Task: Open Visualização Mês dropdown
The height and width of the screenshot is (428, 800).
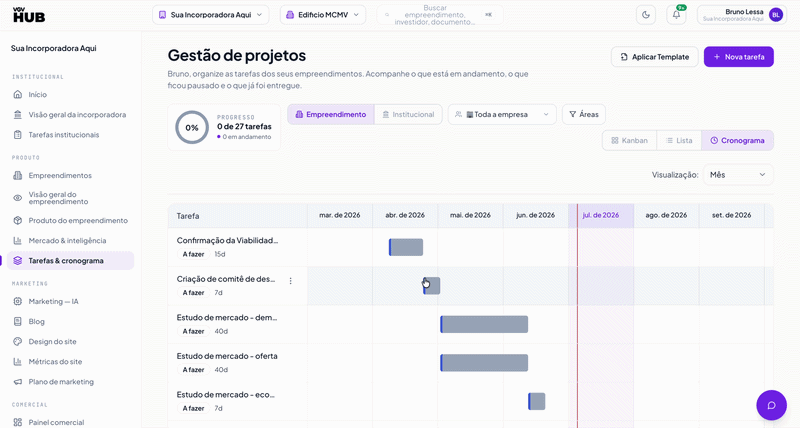Action: pyautogui.click(x=738, y=174)
